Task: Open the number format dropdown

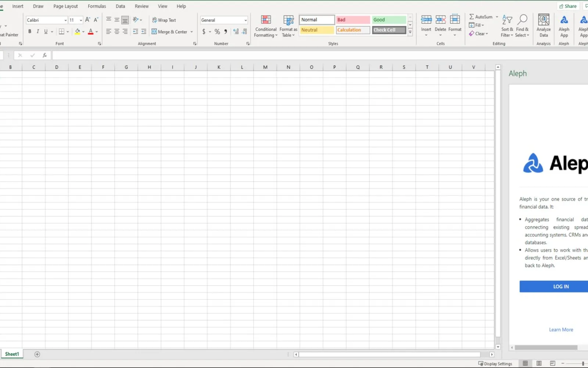Action: click(x=245, y=20)
